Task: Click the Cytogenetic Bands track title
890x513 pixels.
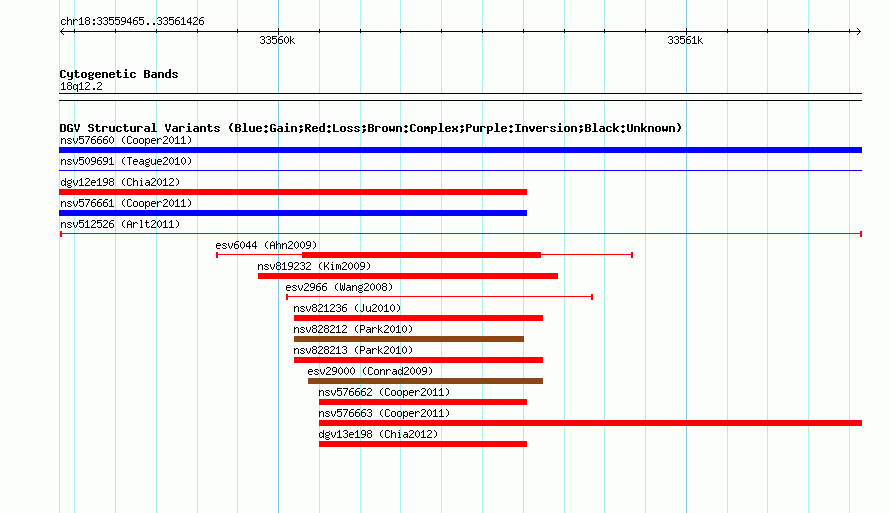Action: coord(119,74)
